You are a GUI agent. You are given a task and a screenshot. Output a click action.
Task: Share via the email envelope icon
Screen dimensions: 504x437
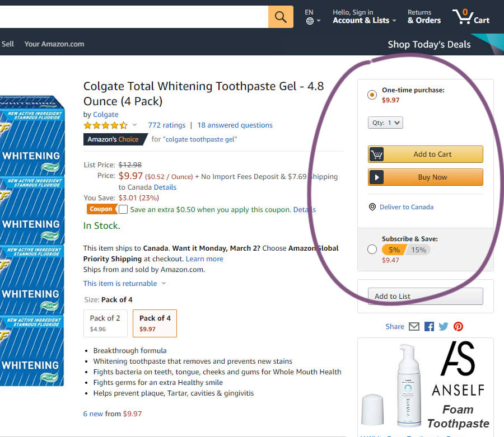coord(414,327)
